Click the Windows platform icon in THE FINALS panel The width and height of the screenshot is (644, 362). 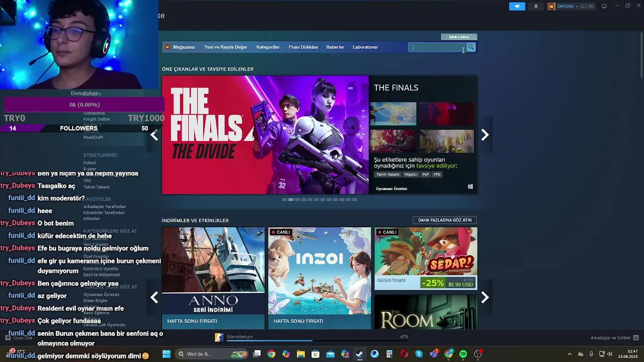pos(470,187)
